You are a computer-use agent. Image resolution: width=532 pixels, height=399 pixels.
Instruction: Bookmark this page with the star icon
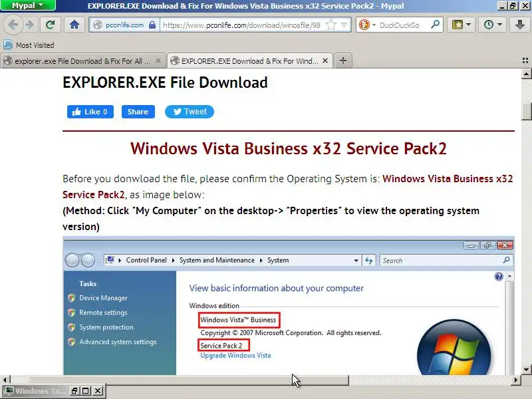[x=331, y=25]
